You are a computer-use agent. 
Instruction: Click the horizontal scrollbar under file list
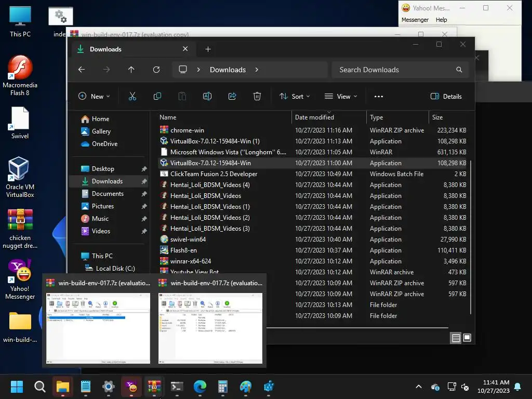click(357, 328)
